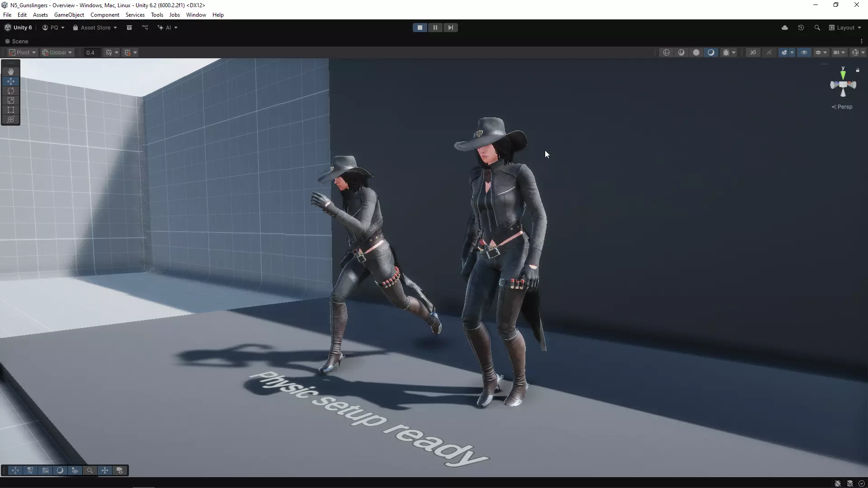
Task: Toggle the Draw Modes overlay button
Action: [x=60, y=470]
